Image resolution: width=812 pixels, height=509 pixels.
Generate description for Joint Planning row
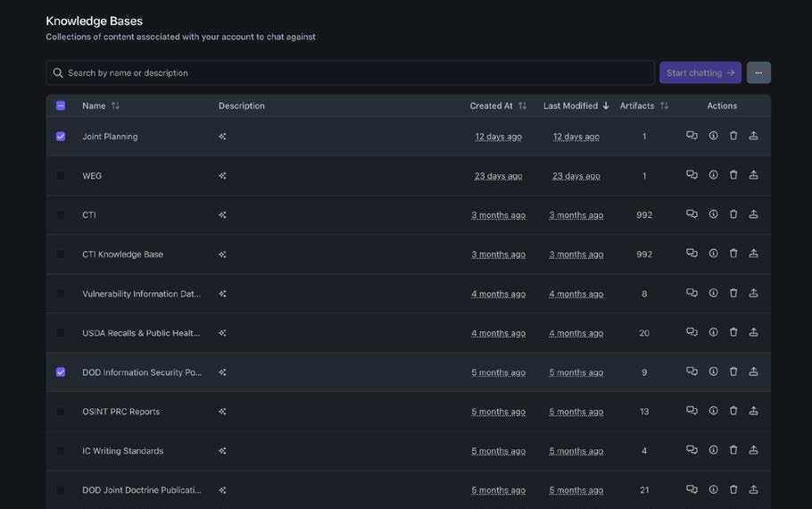point(222,137)
